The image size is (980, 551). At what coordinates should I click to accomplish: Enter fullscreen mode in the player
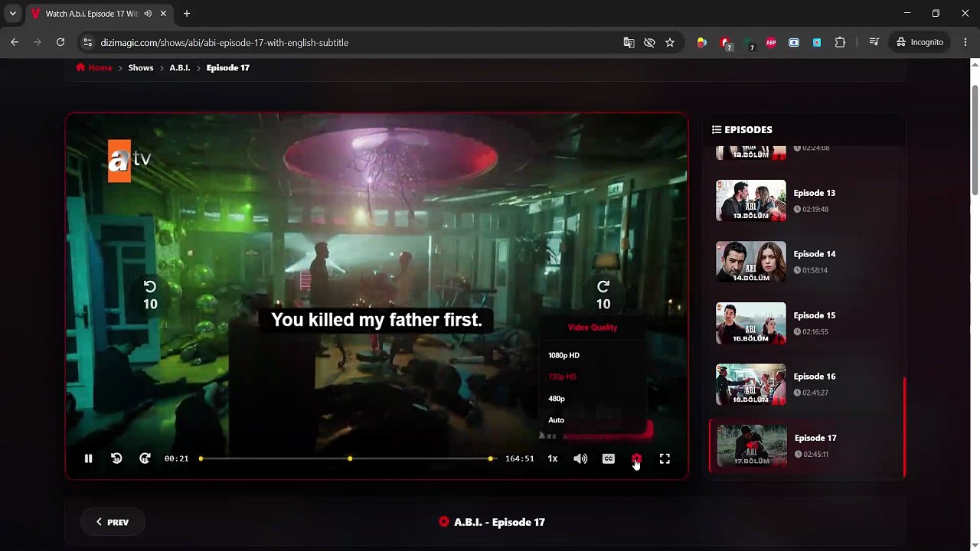point(665,458)
